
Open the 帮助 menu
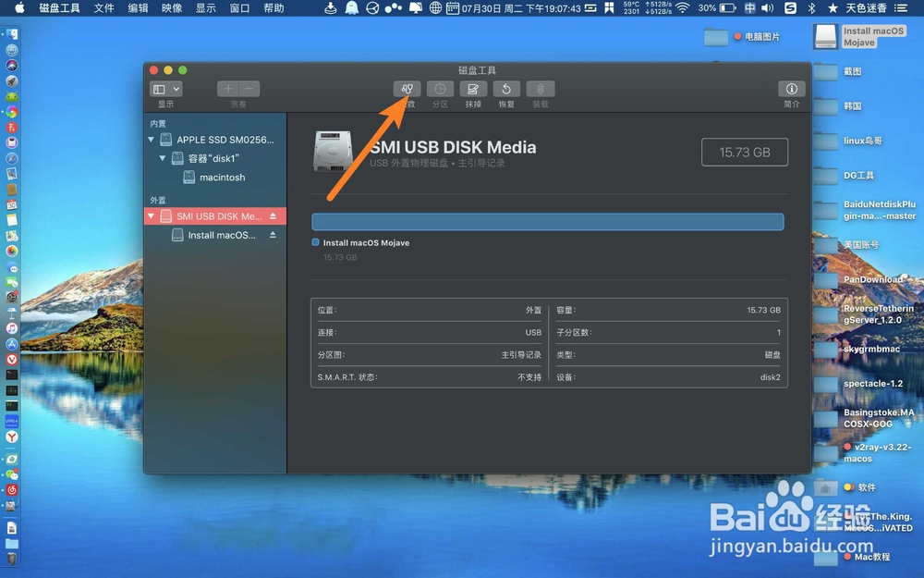(274, 7)
